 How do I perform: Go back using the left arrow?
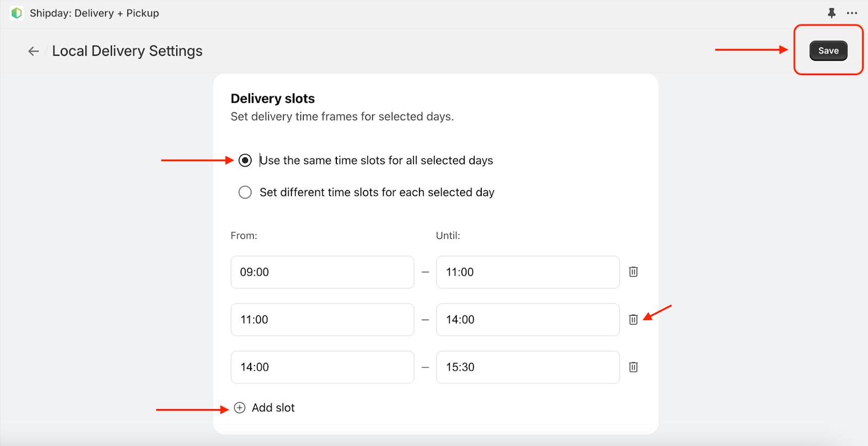click(34, 51)
